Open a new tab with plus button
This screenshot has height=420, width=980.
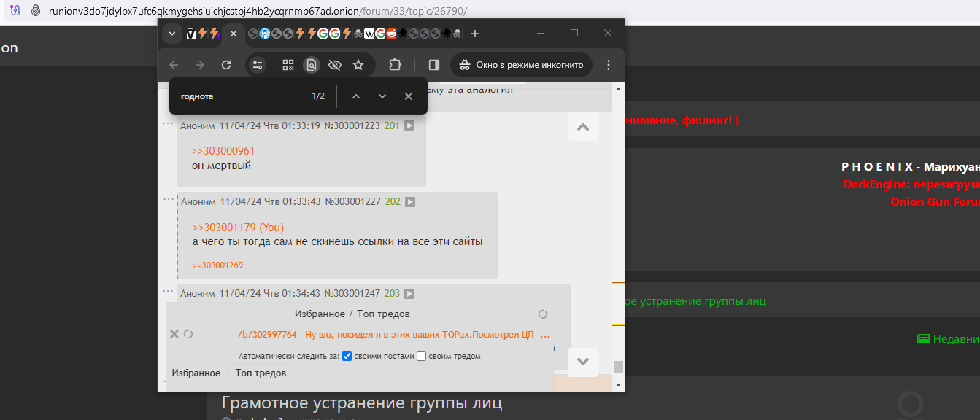point(475,34)
